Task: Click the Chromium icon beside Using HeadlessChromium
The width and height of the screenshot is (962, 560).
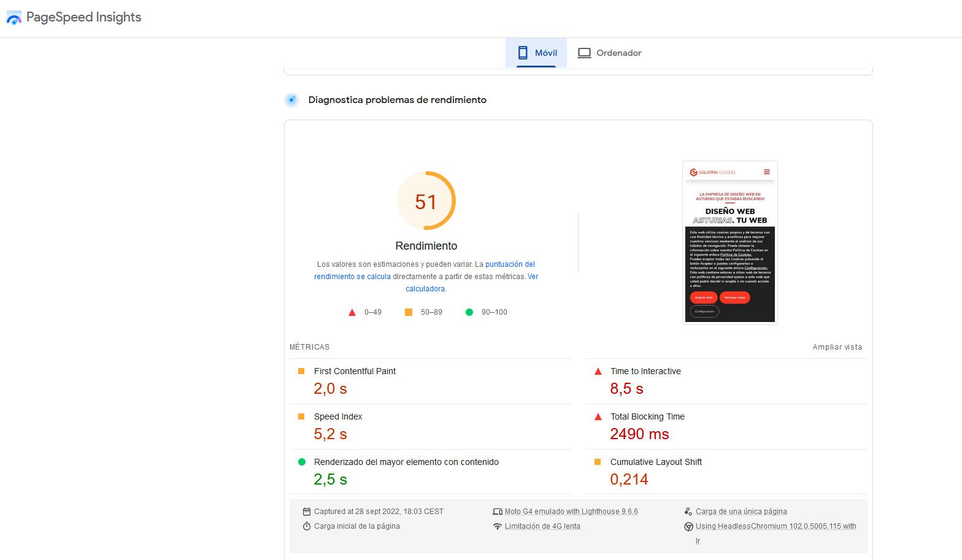Action: tap(688, 526)
